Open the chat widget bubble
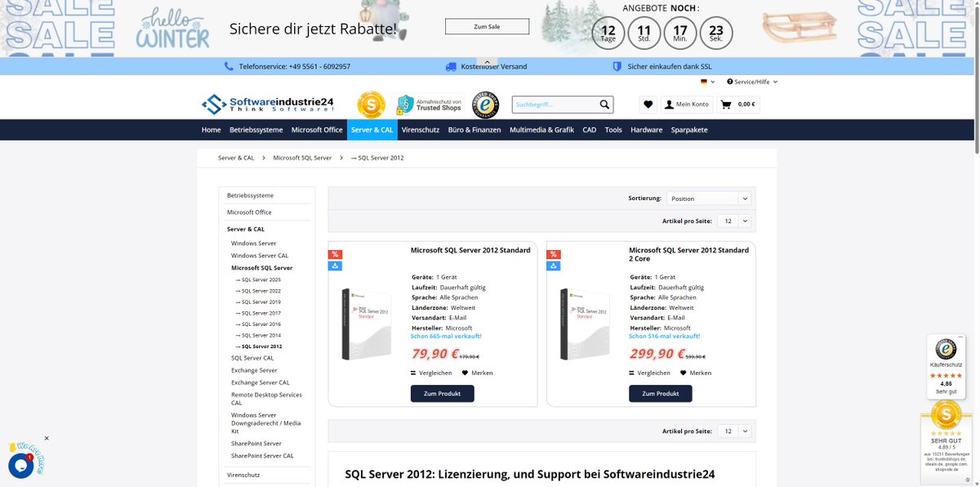 point(20,466)
